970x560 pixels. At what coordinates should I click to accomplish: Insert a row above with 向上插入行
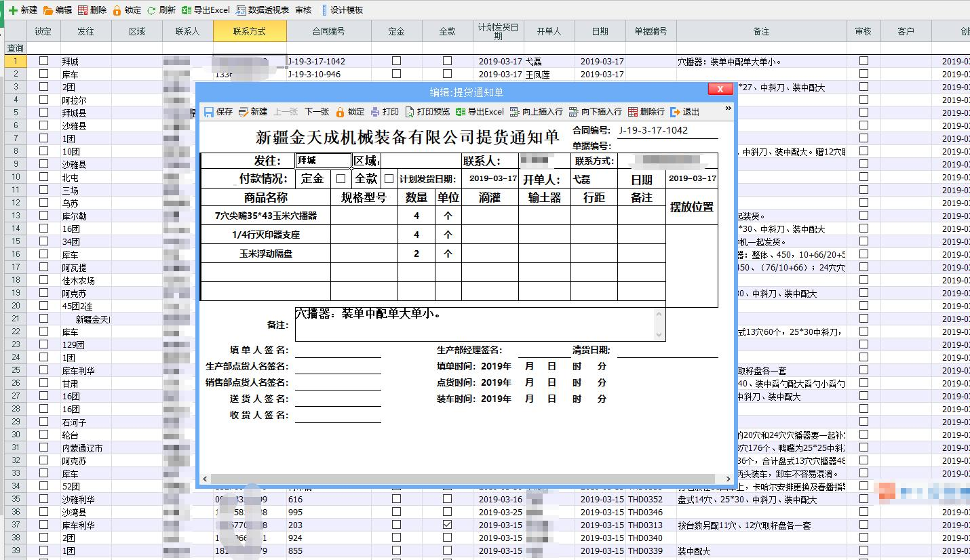click(537, 112)
